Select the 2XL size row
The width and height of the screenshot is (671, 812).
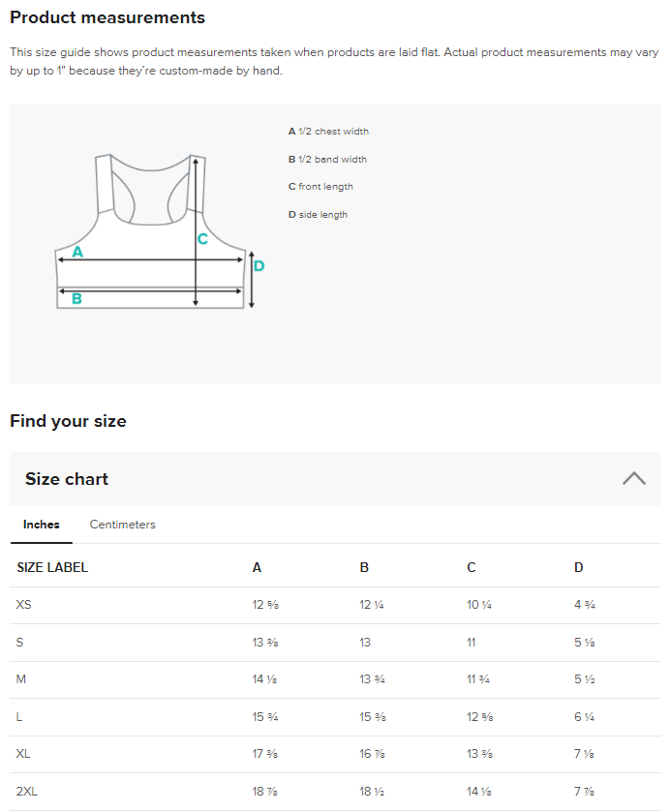pos(335,792)
